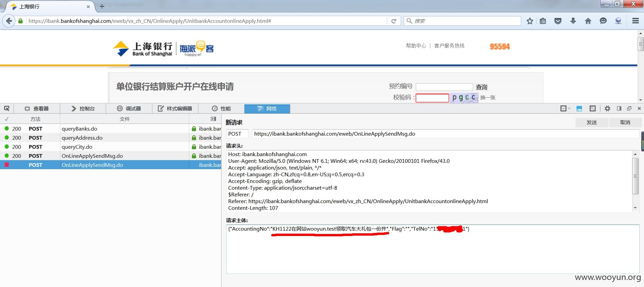Screen dimensions: 644x287
Task: Switch to the 控制台 tab
Action: coord(83,108)
